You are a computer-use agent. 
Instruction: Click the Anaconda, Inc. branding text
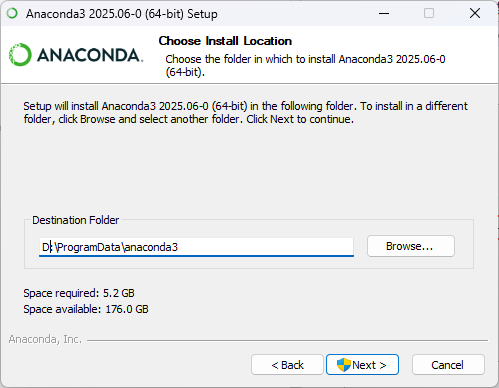coord(45,339)
